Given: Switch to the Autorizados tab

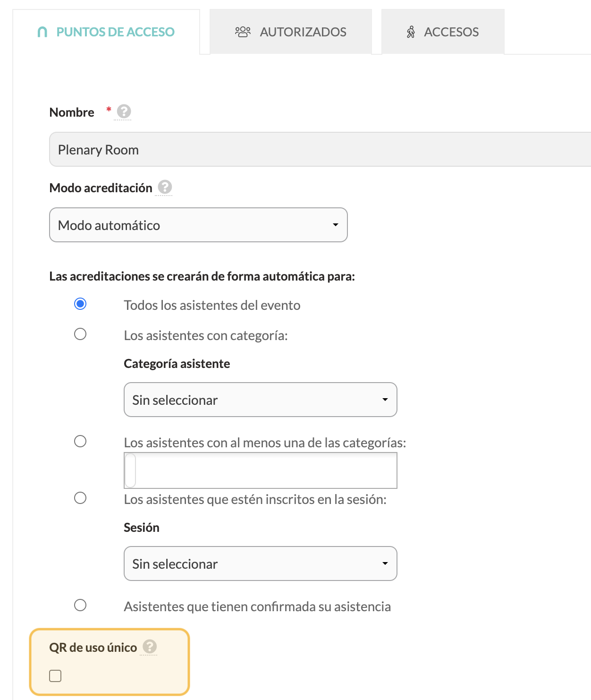Looking at the screenshot, I should [x=291, y=32].
